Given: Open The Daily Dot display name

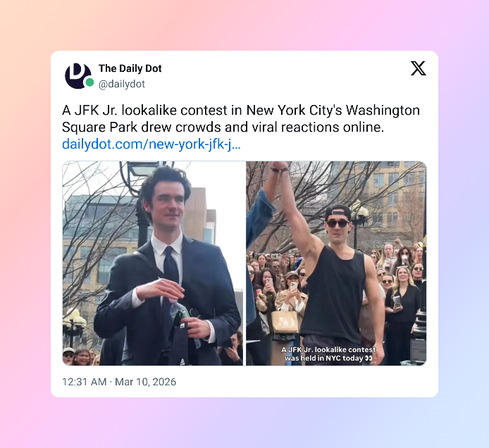Looking at the screenshot, I should [x=130, y=68].
